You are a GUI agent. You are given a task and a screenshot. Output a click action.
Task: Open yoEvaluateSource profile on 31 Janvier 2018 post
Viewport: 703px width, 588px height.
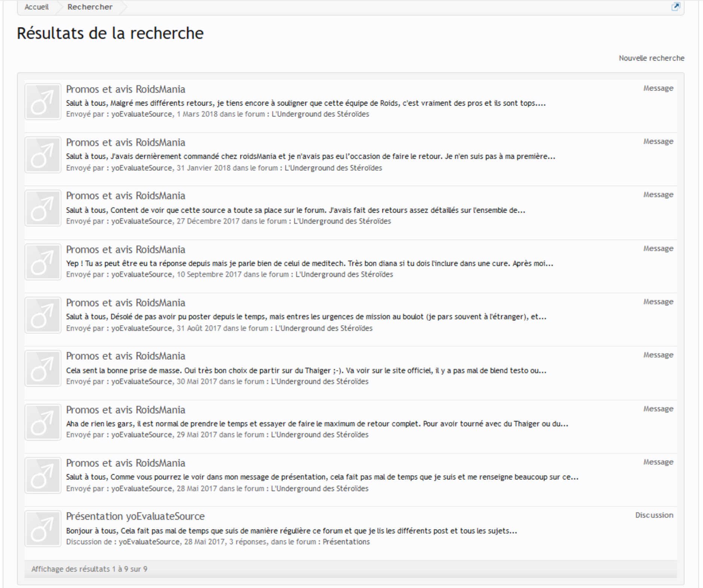(x=142, y=168)
